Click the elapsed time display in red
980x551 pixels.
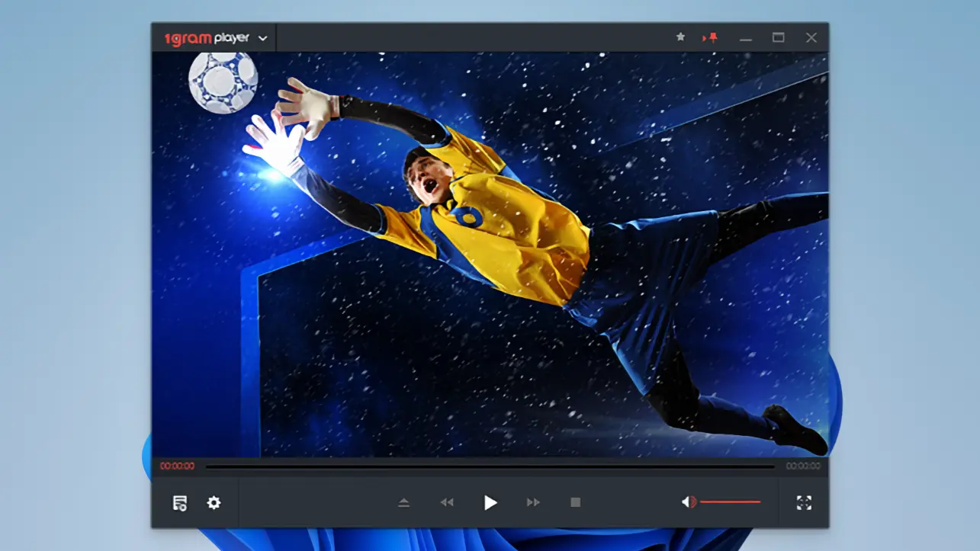point(177,466)
